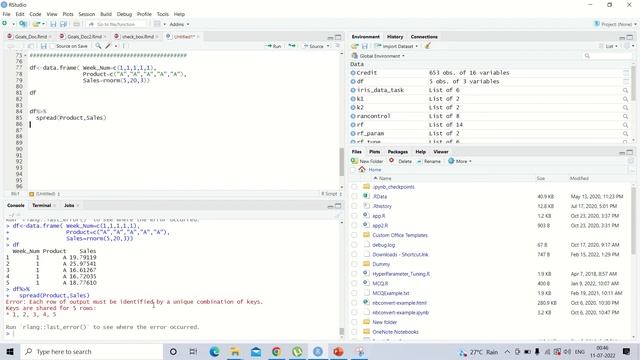Expand the Credit data entry

[353, 73]
